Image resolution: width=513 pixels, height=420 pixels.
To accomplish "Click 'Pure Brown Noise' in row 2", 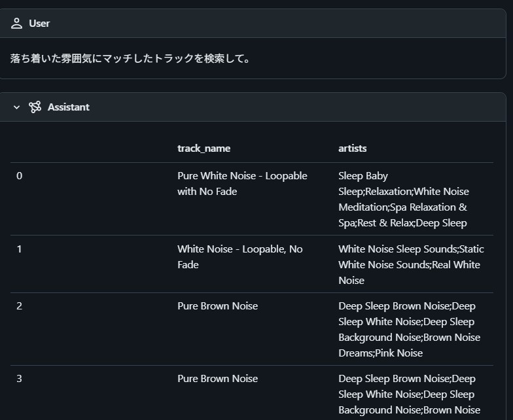I will point(217,306).
